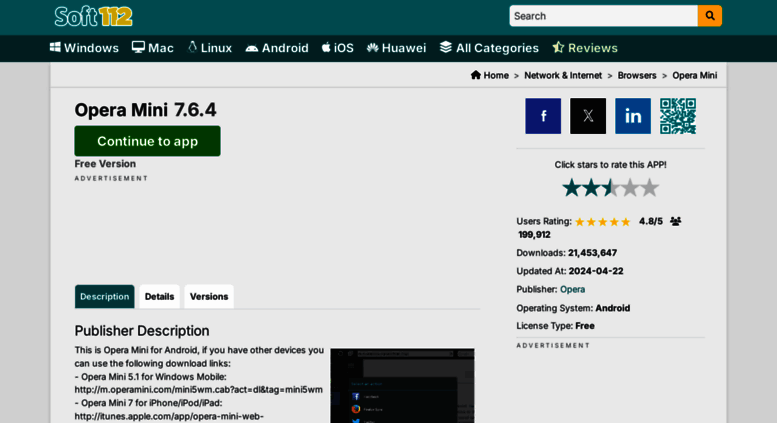Rate the app three stars

610,188
